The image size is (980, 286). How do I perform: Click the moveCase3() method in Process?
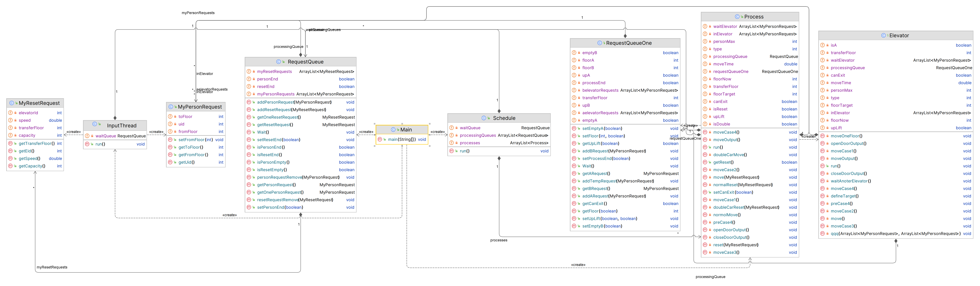coord(750,253)
